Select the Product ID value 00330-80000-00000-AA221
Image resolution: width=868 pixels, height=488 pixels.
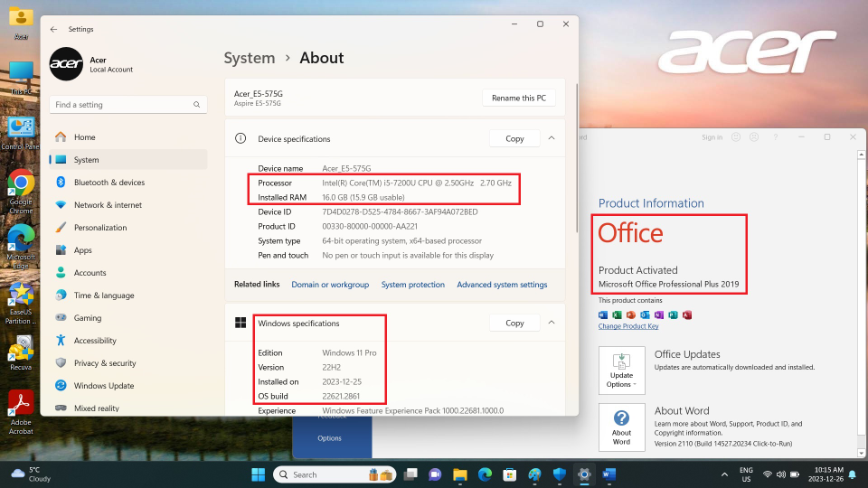370,226
